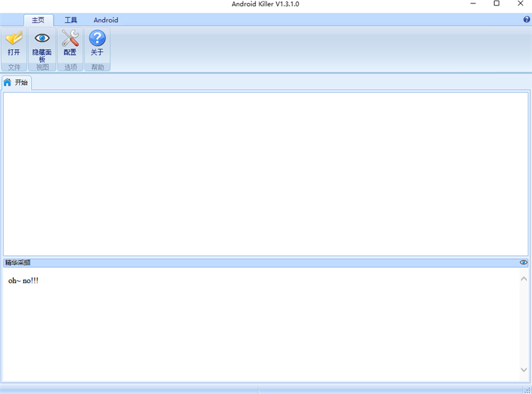Screen dimensions: 532x394
Task: Switch to the Android ribbon tab
Action: click(x=106, y=21)
